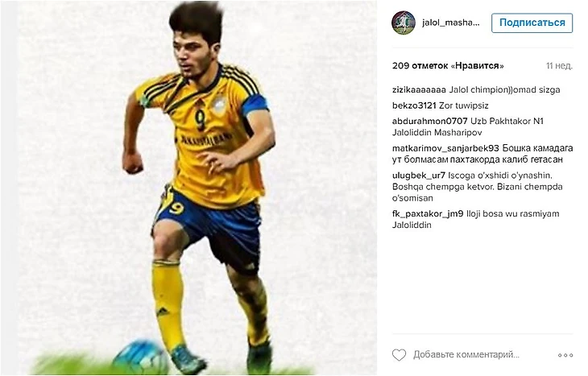The width and height of the screenshot is (588, 376).
Task: Click the Zor tuwipsiz comment text
Action: pos(463,105)
